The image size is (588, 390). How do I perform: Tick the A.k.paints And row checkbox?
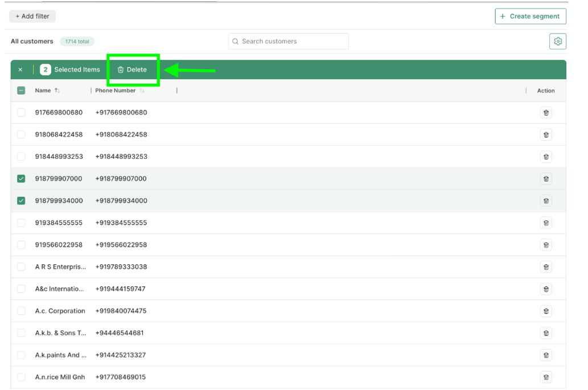coord(21,355)
